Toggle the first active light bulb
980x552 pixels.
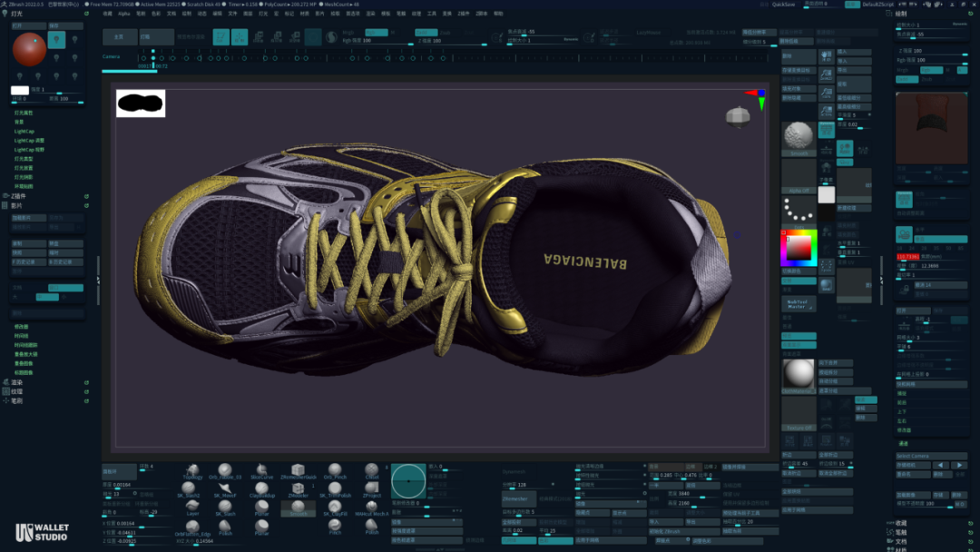pos(57,39)
